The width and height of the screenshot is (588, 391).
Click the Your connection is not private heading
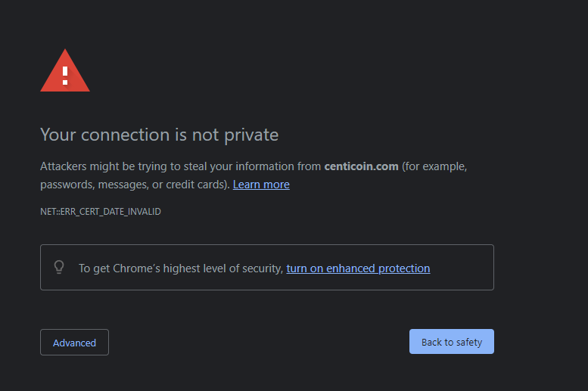click(160, 135)
